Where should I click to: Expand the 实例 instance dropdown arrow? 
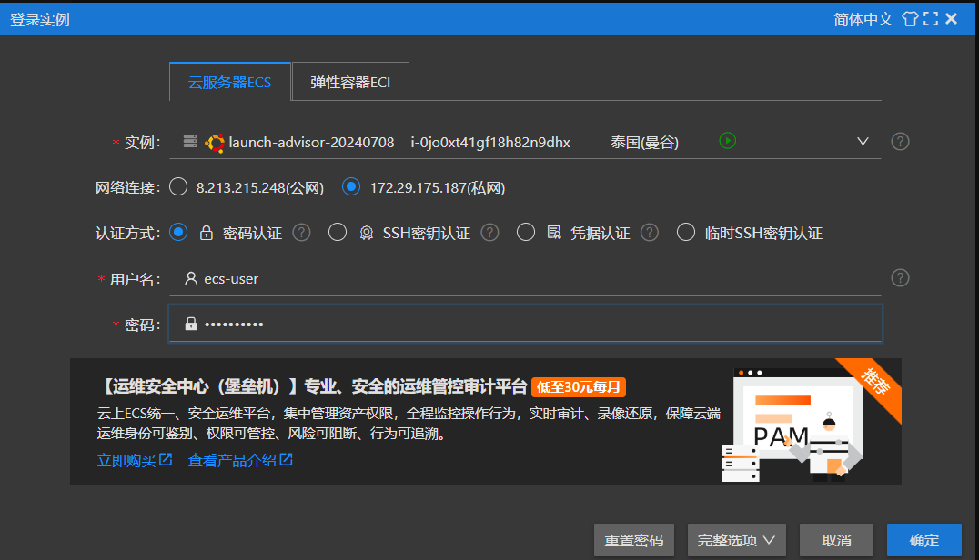point(863,142)
